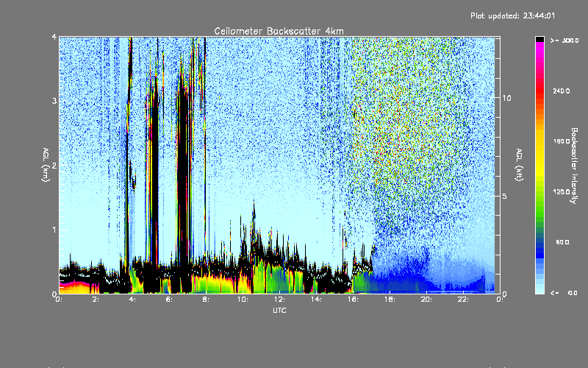Click the '>= 300.0' colorbar label
The image size is (588, 368).
(564, 40)
